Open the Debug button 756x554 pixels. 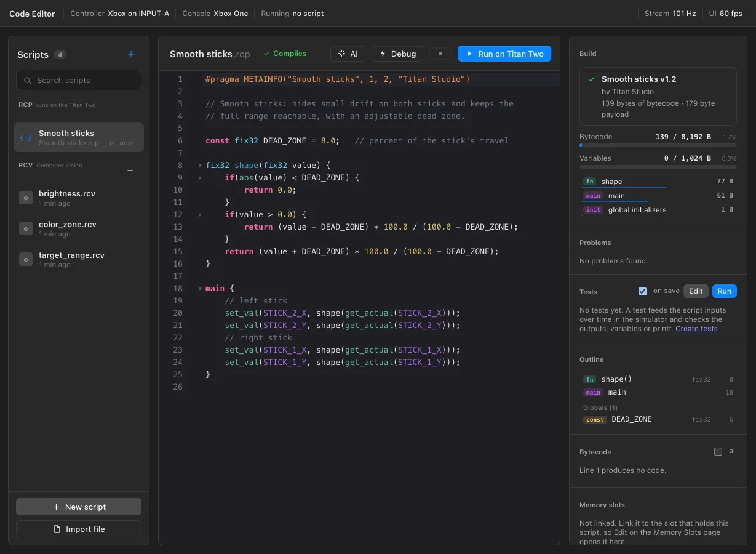398,54
